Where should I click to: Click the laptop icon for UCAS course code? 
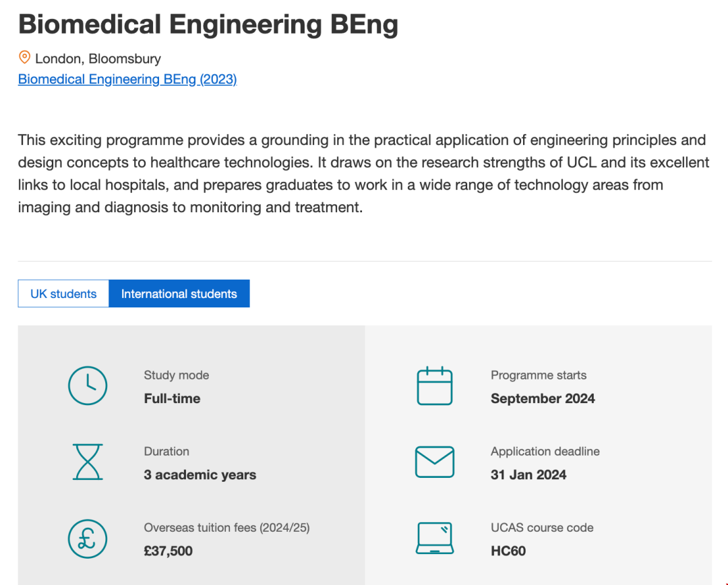pos(434,538)
